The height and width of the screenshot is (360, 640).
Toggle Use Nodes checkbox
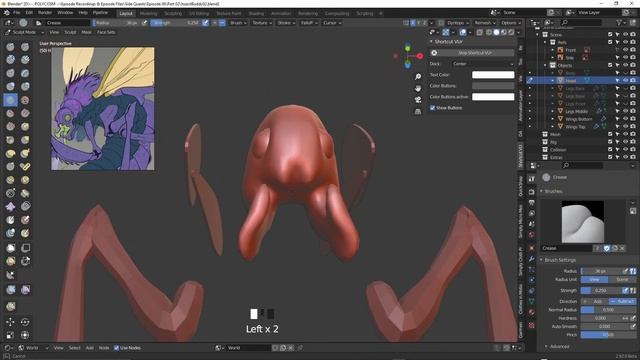(116, 348)
